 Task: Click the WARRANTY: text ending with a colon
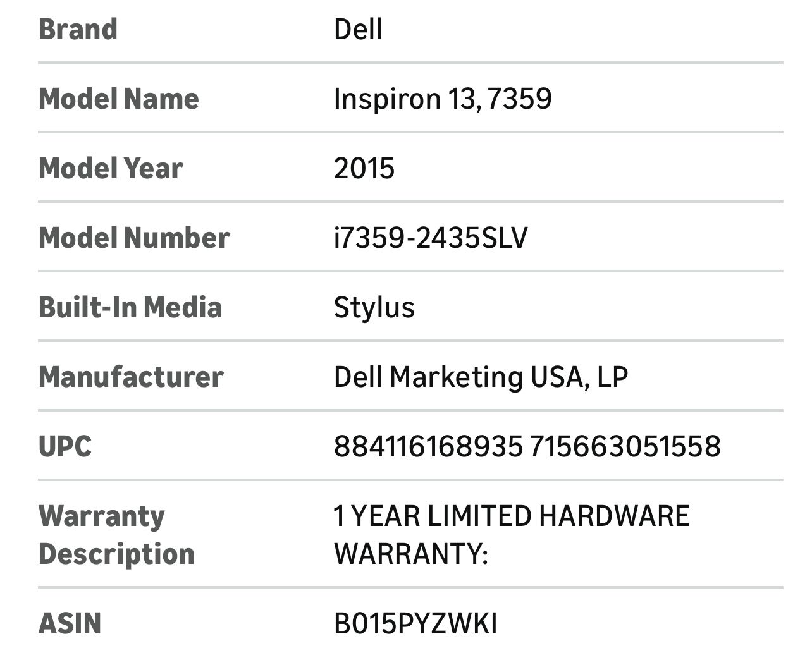[411, 554]
